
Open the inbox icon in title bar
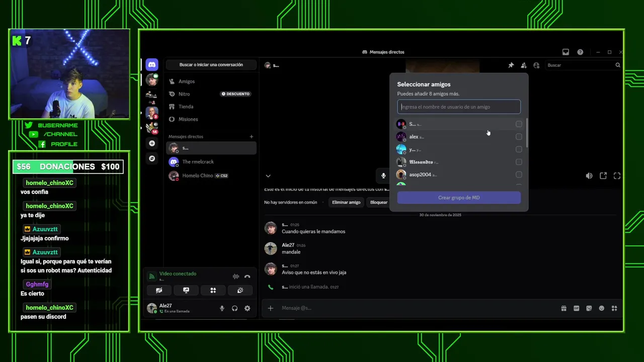click(x=566, y=52)
